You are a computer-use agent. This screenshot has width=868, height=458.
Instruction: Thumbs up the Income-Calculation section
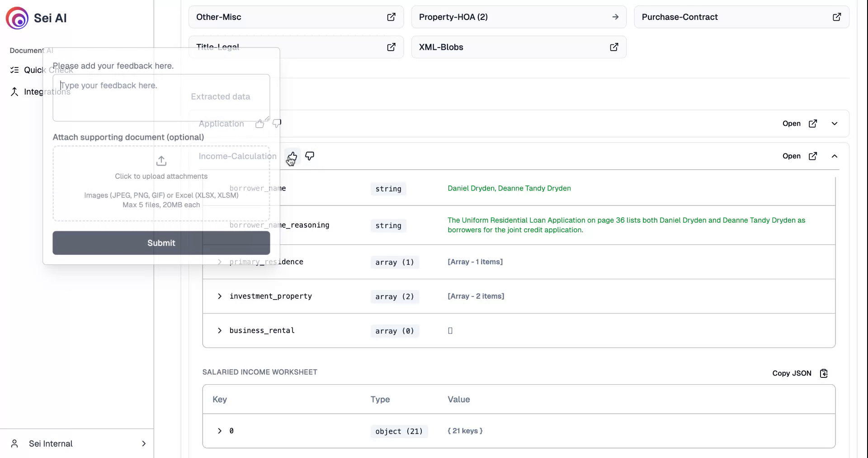click(292, 157)
